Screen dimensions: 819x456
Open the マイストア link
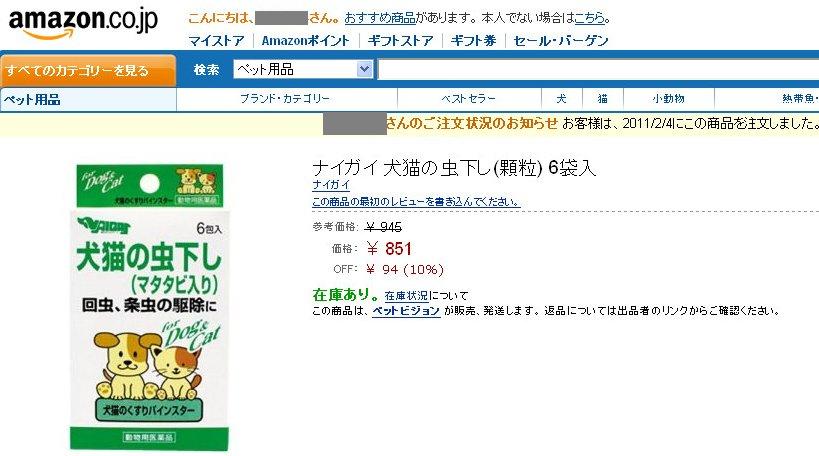click(216, 41)
